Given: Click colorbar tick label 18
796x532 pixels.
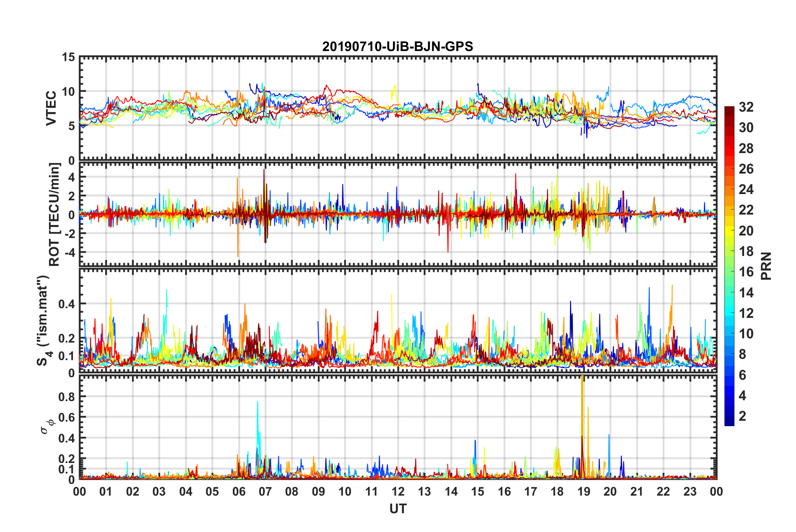Looking at the screenshot, I should [x=746, y=251].
